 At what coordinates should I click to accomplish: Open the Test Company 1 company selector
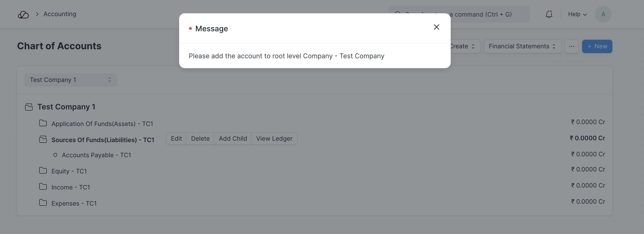70,80
